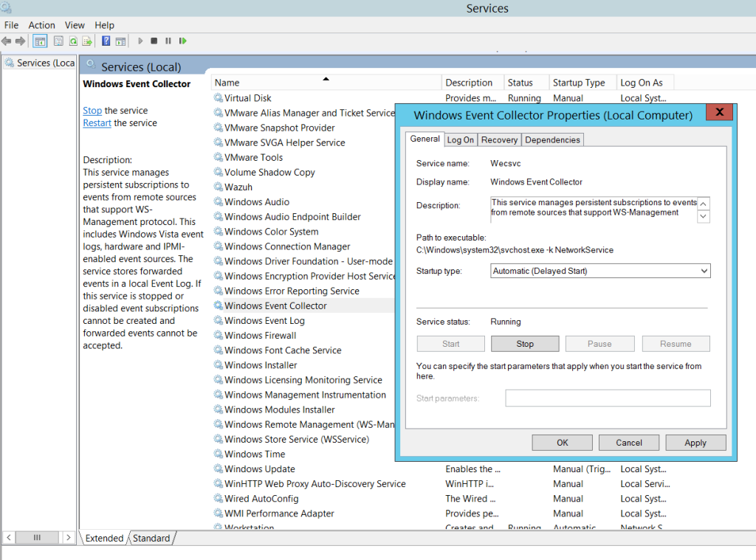Screen dimensions: 756x560
Task: Click the Restart Service toolbar icon
Action: click(182, 41)
